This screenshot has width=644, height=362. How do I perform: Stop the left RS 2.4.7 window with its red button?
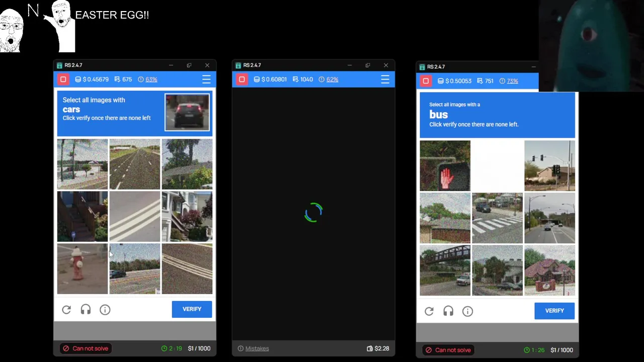point(63,79)
